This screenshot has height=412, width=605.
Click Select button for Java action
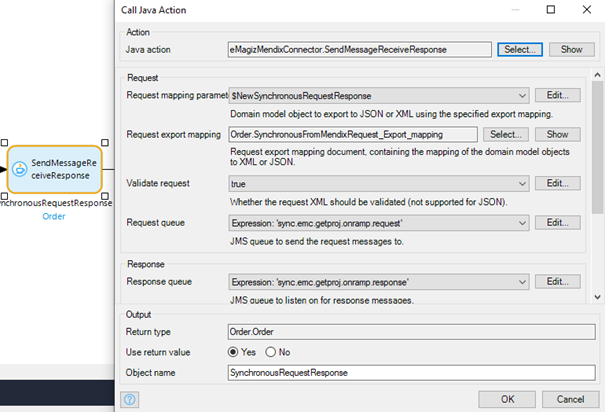coord(520,49)
